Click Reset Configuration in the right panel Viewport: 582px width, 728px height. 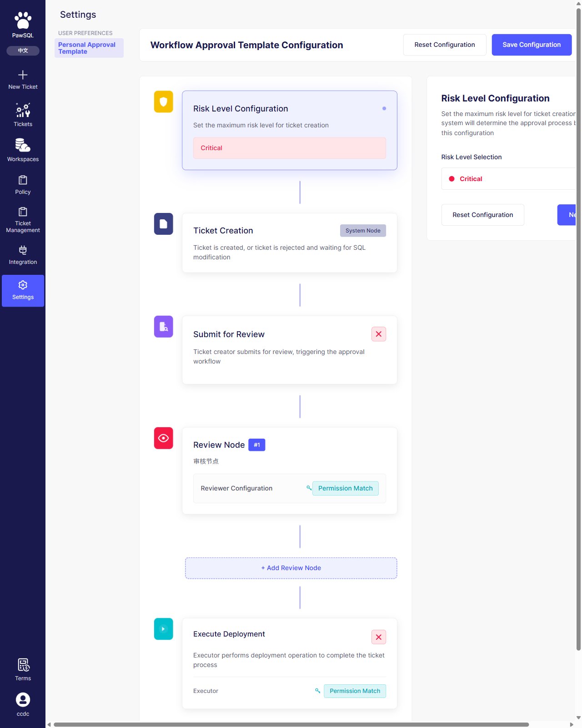click(x=483, y=215)
